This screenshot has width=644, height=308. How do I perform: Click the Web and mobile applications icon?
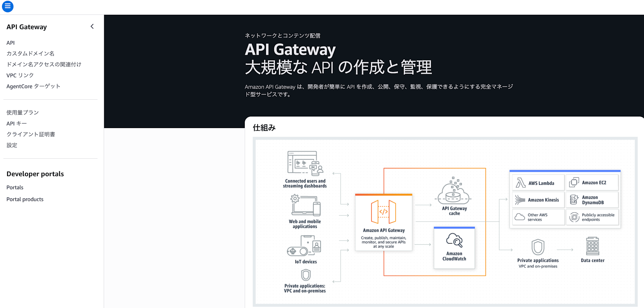point(306,205)
